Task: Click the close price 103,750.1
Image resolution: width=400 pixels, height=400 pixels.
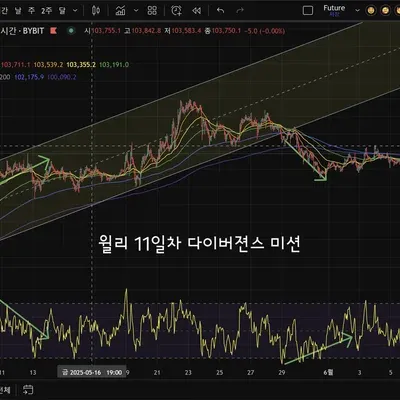Action: click(226, 31)
